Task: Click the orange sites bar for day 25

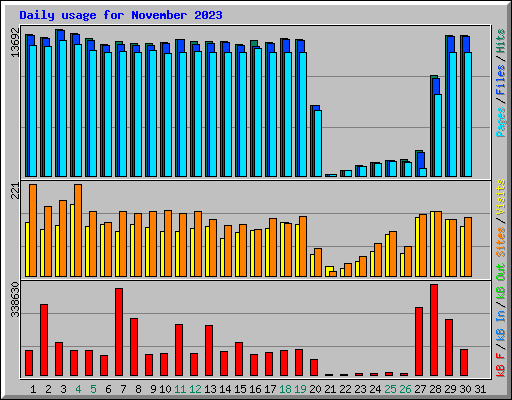Action: [393, 254]
